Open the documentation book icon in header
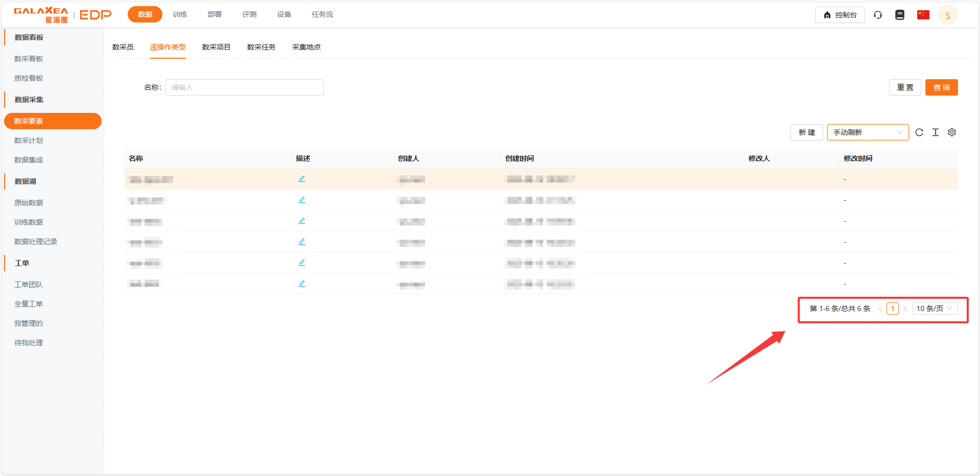Viewport: 980px width, 476px height. [x=900, y=15]
